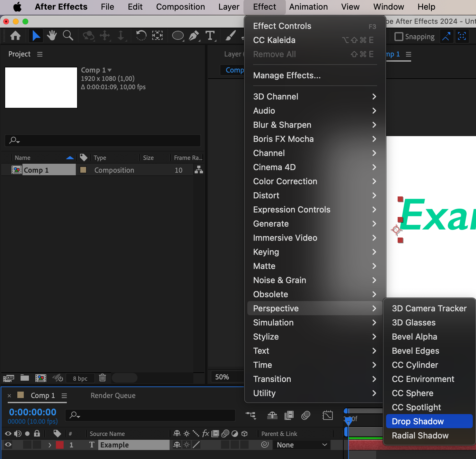The image size is (476, 459).
Task: Delete selected item with trash icon
Action: 102,378
